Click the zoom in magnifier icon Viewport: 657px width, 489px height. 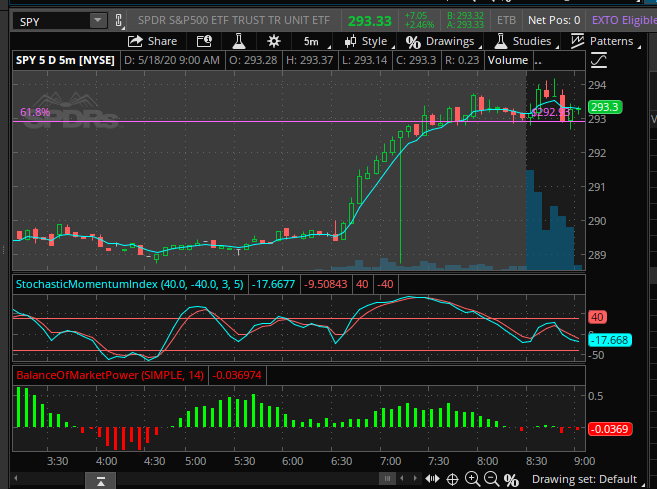pos(473,479)
